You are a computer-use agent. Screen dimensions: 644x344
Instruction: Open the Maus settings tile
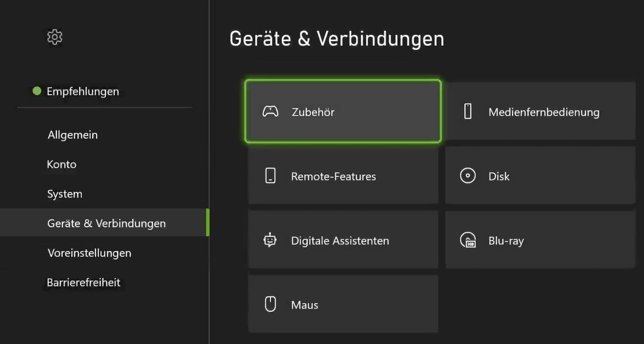pyautogui.click(x=343, y=304)
